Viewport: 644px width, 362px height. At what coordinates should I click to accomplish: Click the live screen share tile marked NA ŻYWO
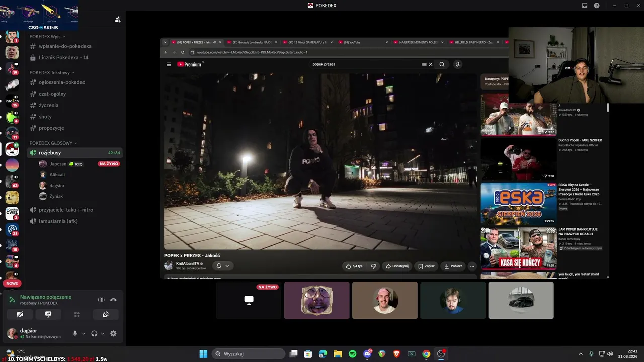(x=249, y=300)
